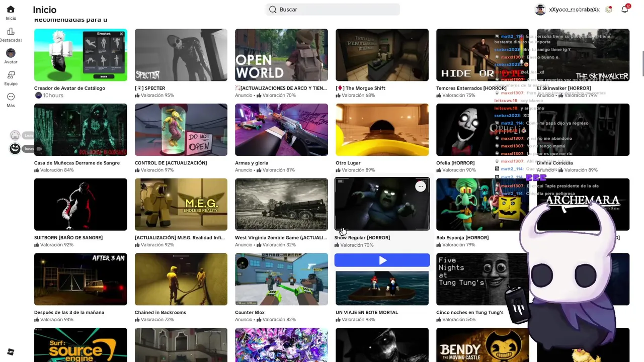Open the Show Regular HORROR thumbnail
Image resolution: width=644 pixels, height=362 pixels.
coord(382,205)
